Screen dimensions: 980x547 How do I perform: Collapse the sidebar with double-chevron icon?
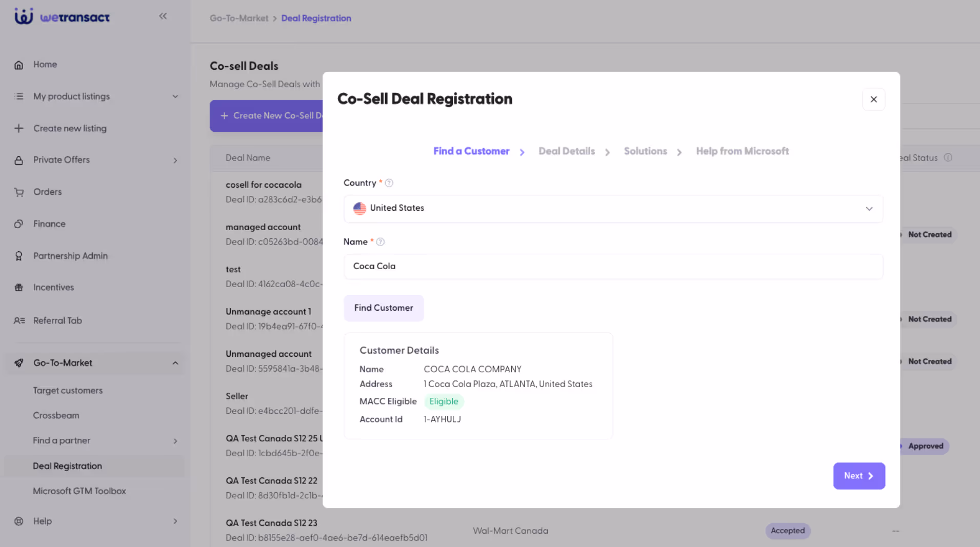[x=163, y=16]
